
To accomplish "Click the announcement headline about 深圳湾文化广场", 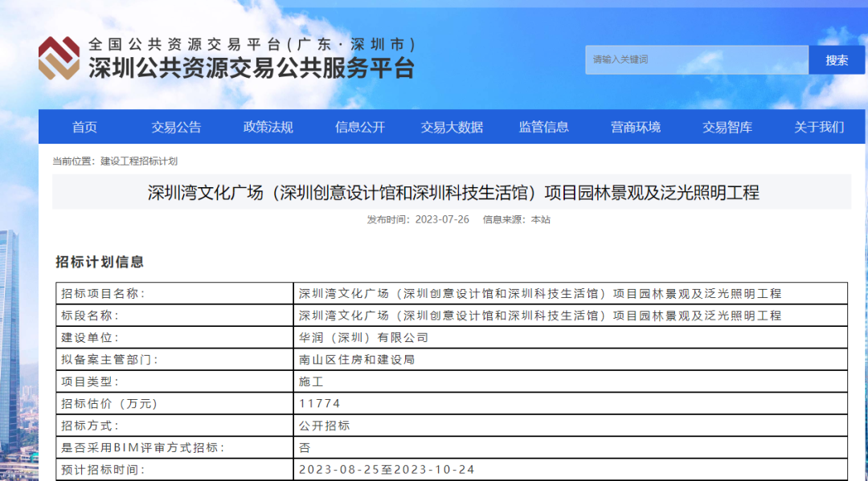I will 452,193.
